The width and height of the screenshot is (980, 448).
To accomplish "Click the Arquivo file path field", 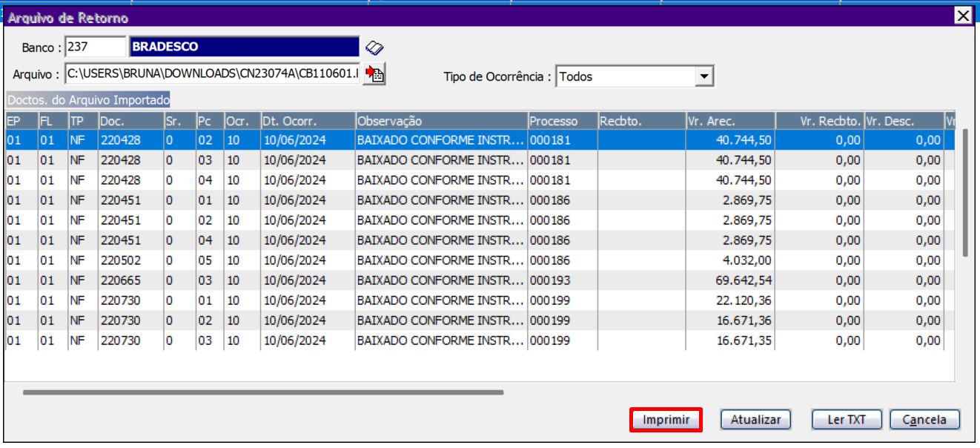I will pyautogui.click(x=213, y=74).
